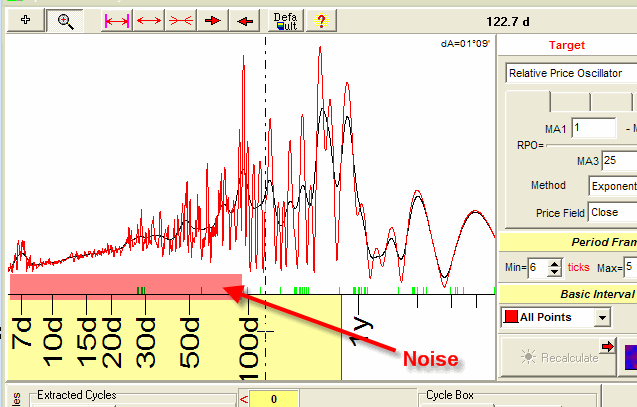Activate the magnifier zoom tool
Viewport: 637px width, 407px height.
pyautogui.click(x=66, y=20)
